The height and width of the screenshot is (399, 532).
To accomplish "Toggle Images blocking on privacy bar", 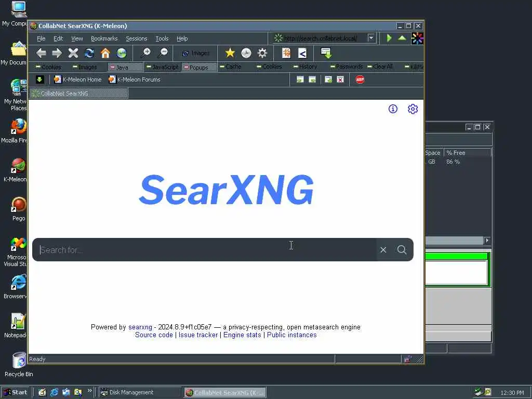I will pos(85,67).
